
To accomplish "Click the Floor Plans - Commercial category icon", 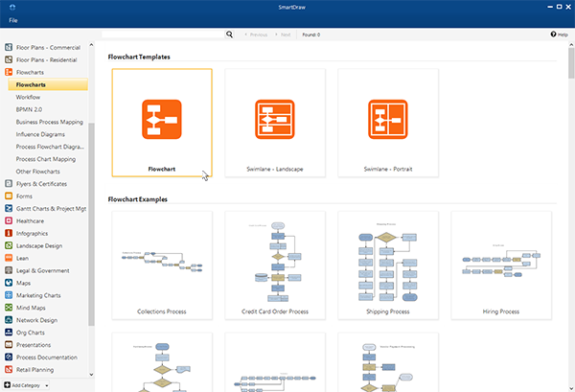I will click(9, 47).
